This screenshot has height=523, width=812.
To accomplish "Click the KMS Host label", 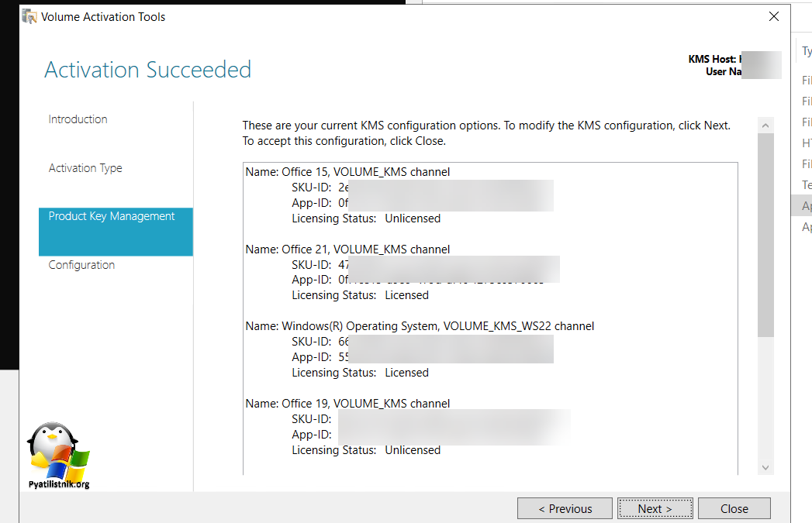I will coord(714,59).
